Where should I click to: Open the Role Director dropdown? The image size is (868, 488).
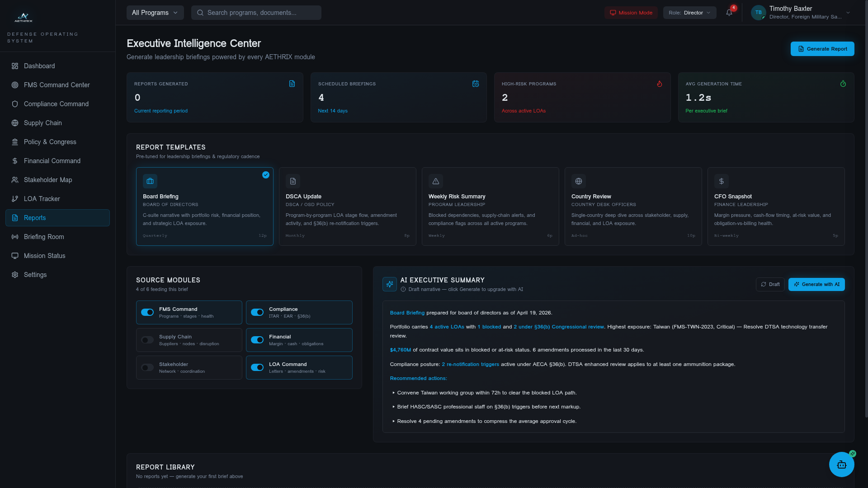[689, 13]
